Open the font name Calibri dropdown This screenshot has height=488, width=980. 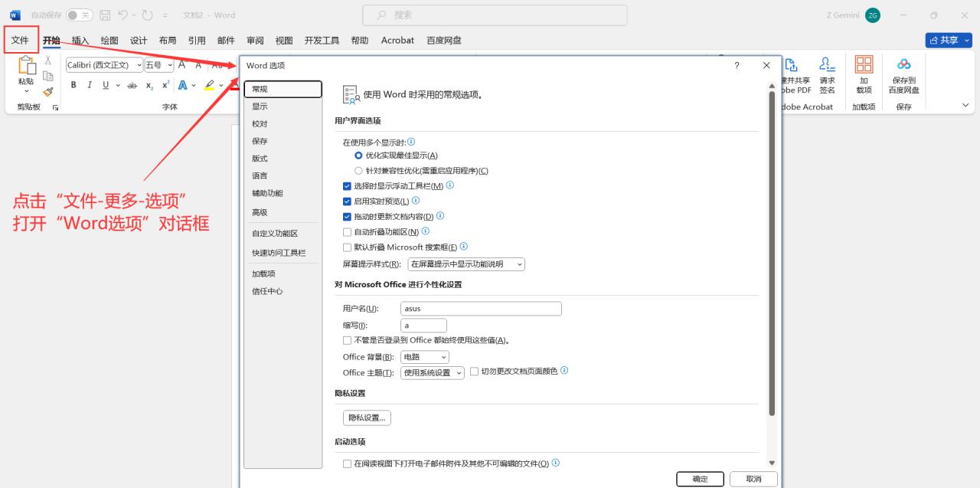click(x=139, y=65)
